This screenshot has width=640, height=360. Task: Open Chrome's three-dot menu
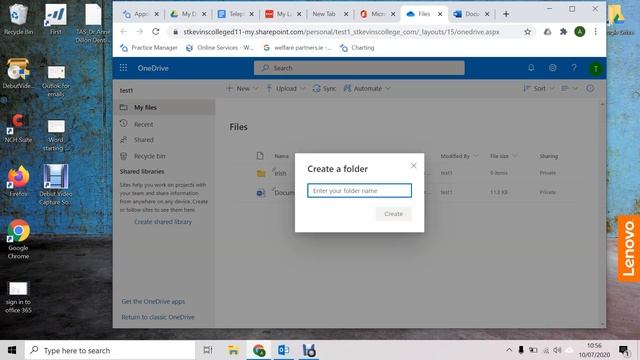(x=596, y=31)
